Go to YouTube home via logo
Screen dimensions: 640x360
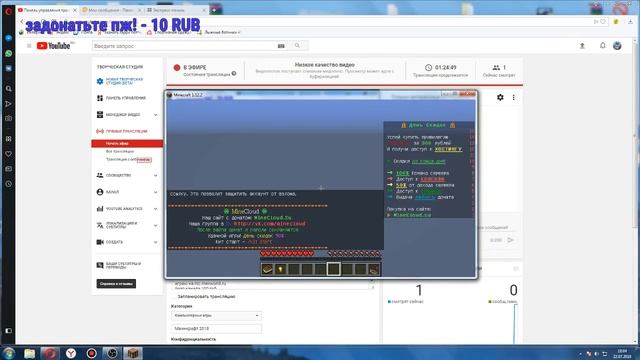pyautogui.click(x=53, y=46)
